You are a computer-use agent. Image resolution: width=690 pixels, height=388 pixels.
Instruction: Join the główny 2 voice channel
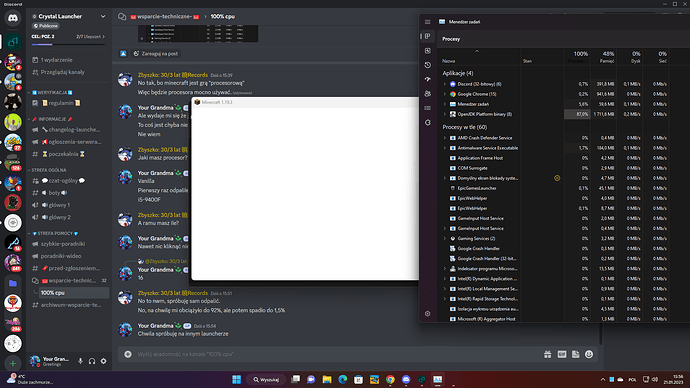tap(55, 217)
